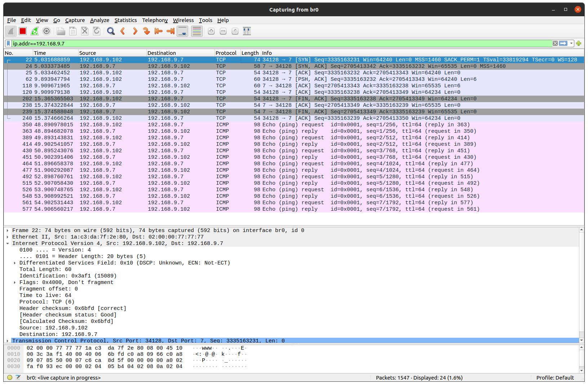Enable zoom 1:1 text size
The width and height of the screenshot is (588, 385).
pos(235,31)
